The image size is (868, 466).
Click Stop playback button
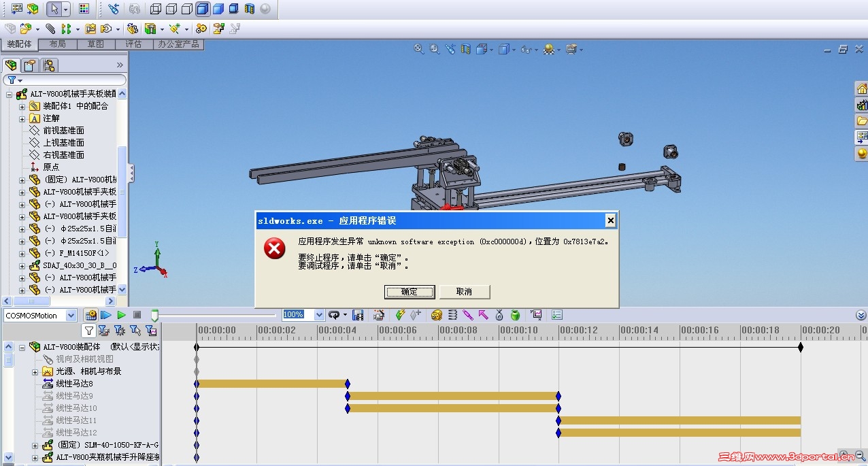[x=137, y=315]
